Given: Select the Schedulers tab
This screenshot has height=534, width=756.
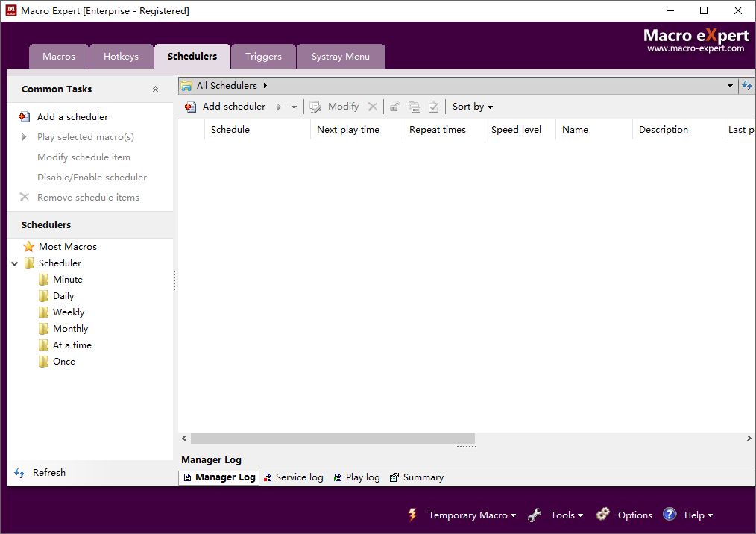Looking at the screenshot, I should (x=192, y=57).
